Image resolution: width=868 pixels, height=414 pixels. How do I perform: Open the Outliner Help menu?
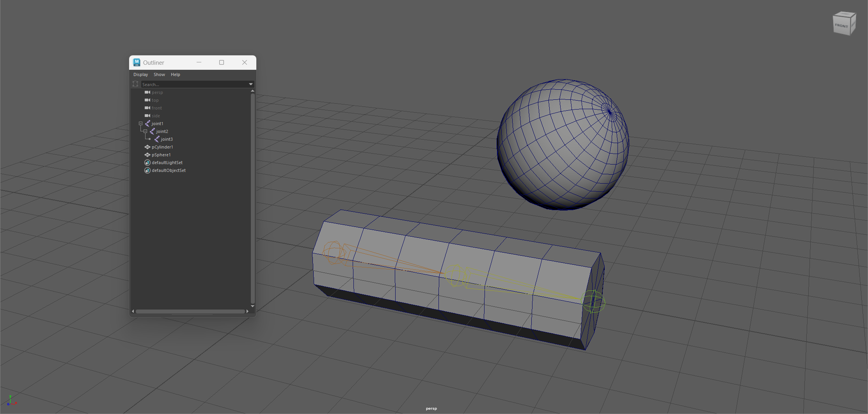tap(175, 74)
